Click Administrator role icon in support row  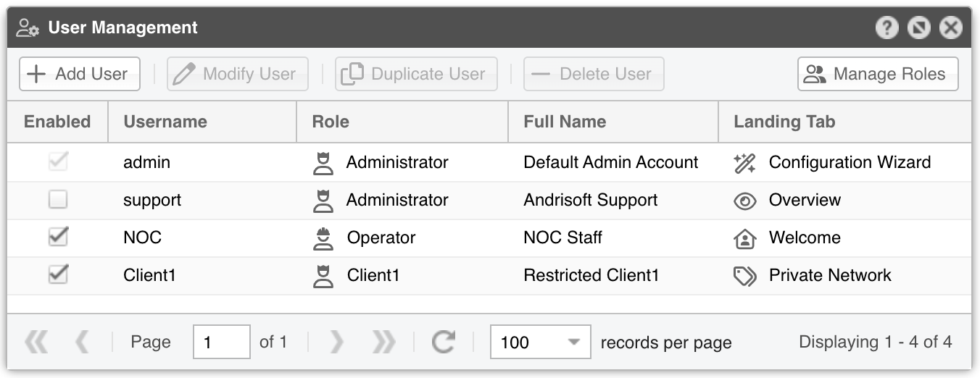pyautogui.click(x=323, y=201)
